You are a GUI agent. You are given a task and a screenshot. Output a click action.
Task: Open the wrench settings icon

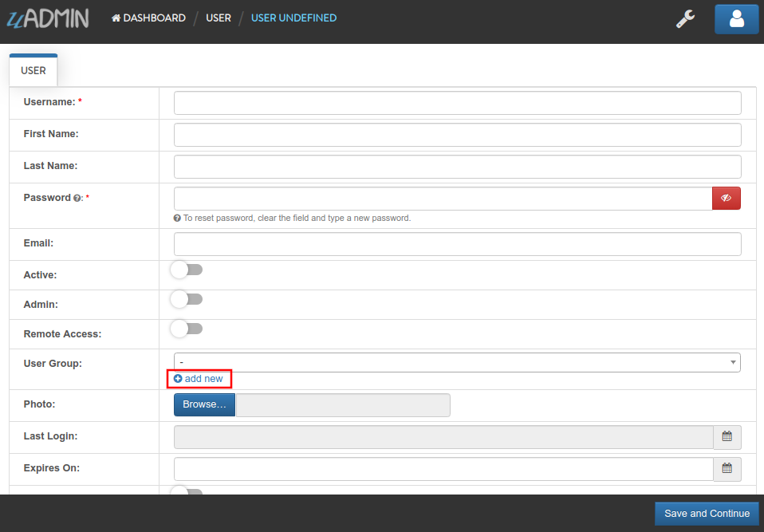click(685, 19)
